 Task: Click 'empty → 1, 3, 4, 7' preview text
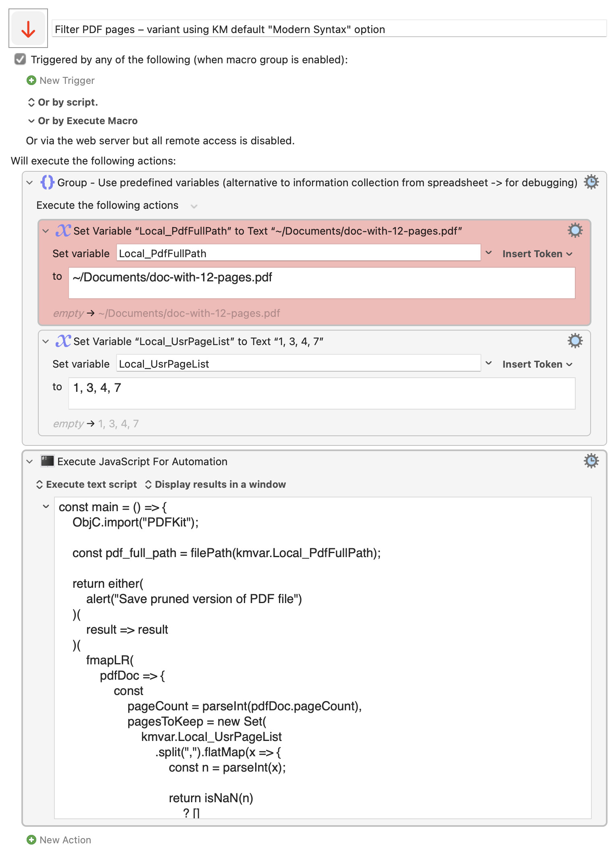pos(96,424)
